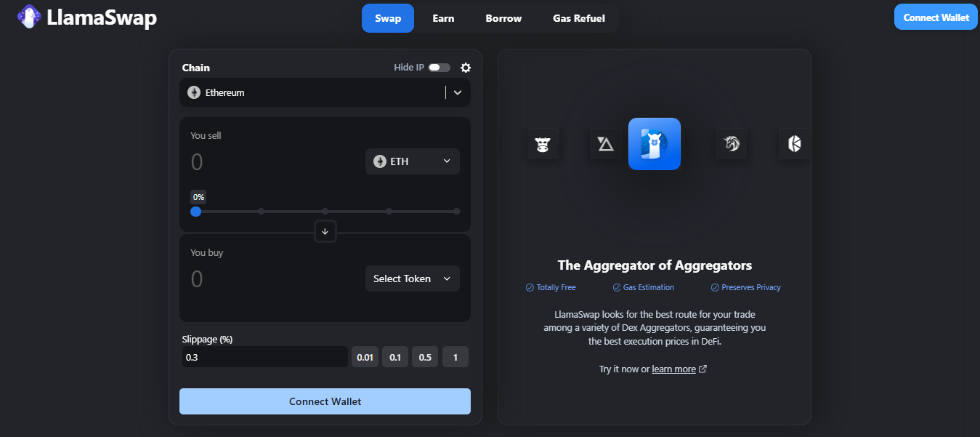Click the Chain label text
The width and height of the screenshot is (980, 437).
pos(196,68)
